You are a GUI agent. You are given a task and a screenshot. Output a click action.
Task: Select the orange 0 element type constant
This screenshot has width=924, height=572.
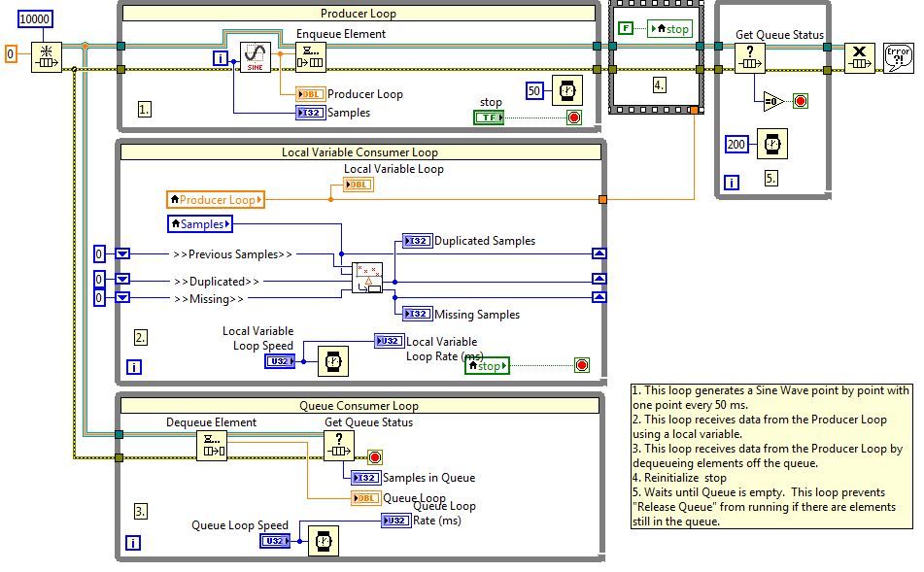click(x=10, y=54)
